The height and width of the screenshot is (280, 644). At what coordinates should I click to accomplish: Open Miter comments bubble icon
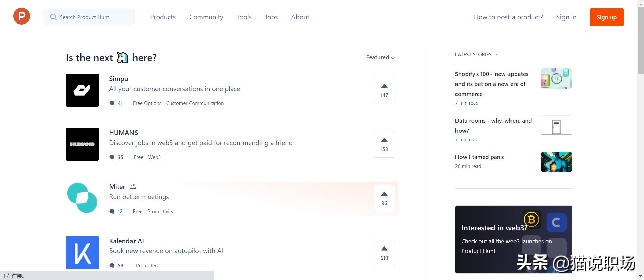pos(112,211)
